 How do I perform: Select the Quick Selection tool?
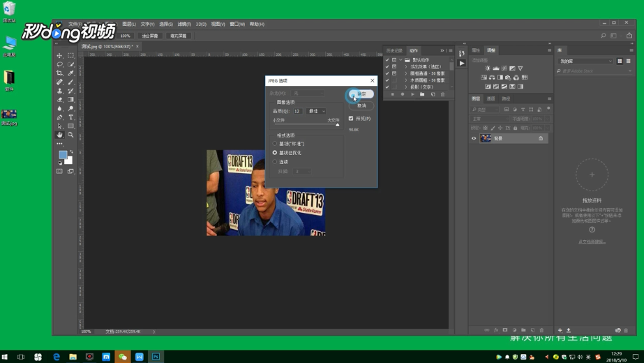70,64
